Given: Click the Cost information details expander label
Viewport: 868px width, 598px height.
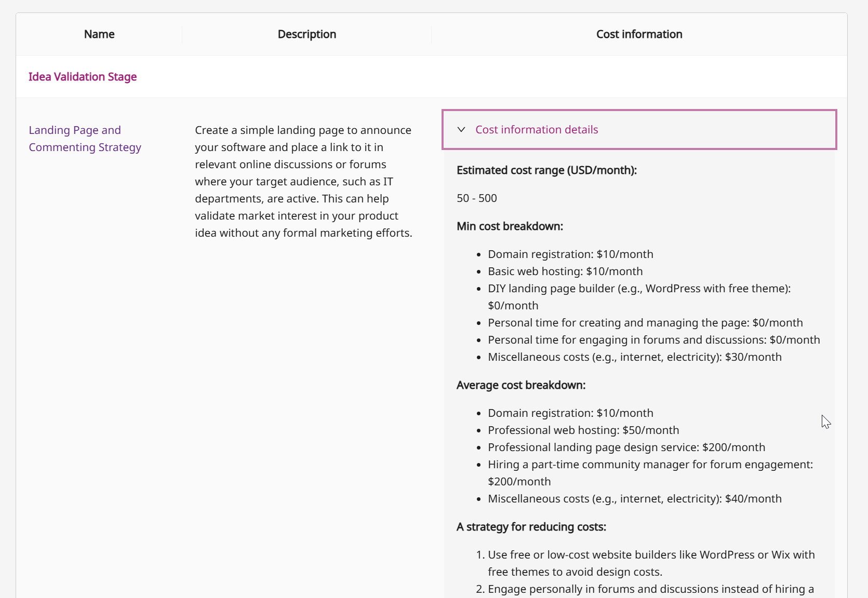Looking at the screenshot, I should (537, 130).
